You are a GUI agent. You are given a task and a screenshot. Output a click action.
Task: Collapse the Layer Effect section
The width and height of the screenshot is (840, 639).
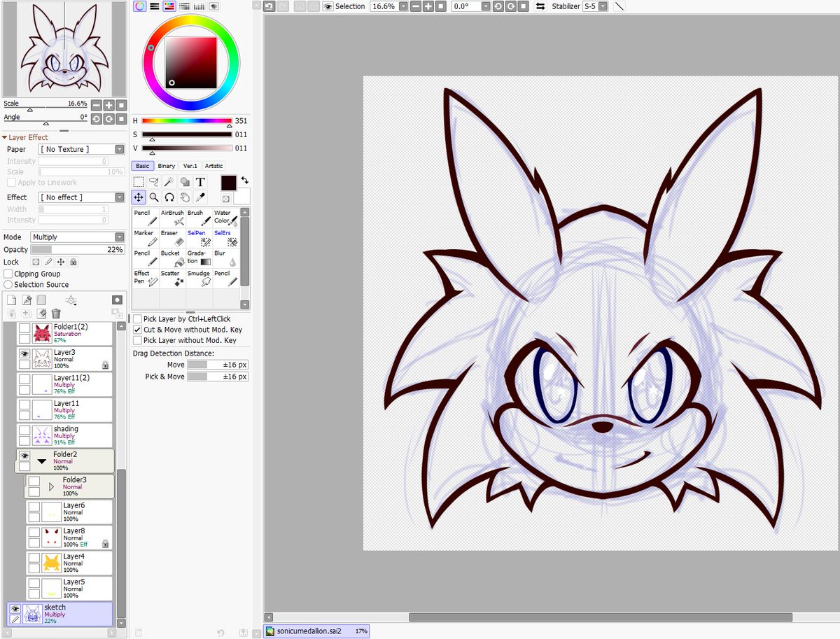(x=4, y=138)
